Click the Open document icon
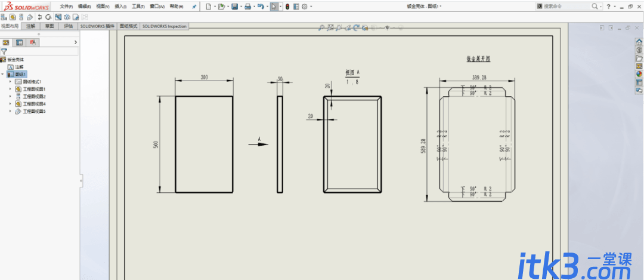Image resolution: width=644 pixels, height=280 pixels. 221,7
